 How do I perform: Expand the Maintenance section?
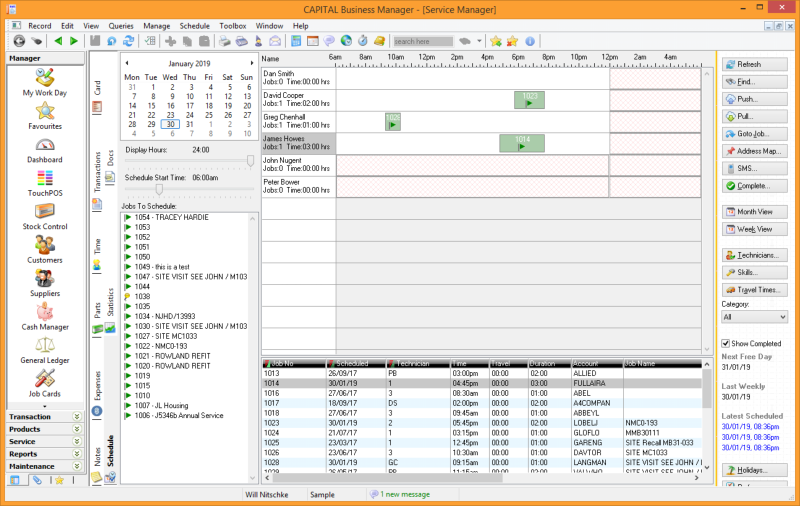45,466
